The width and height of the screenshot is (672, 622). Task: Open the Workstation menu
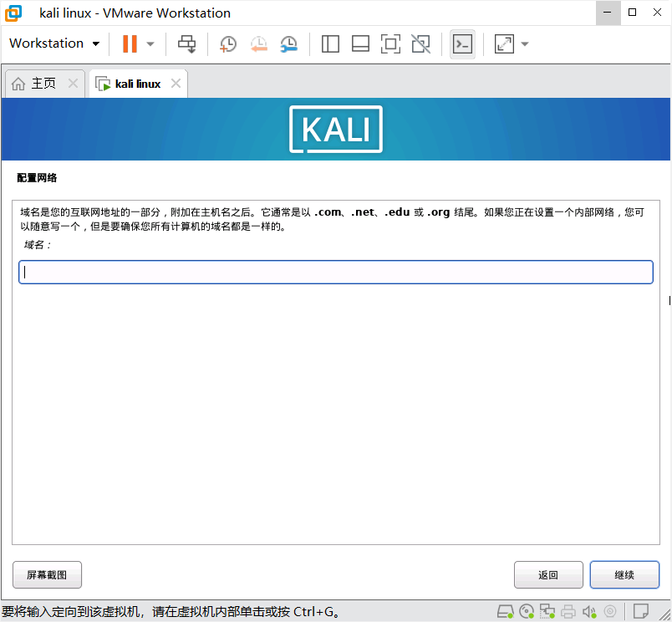54,43
